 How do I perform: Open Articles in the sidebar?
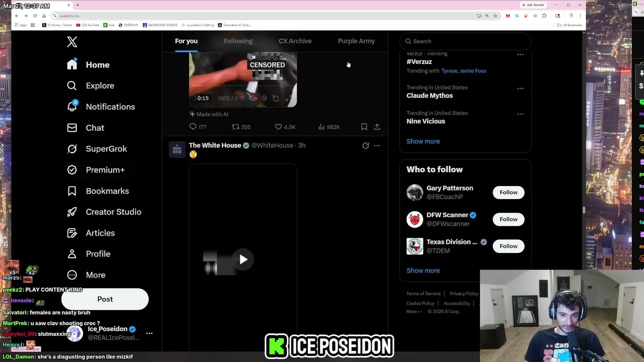point(91,233)
